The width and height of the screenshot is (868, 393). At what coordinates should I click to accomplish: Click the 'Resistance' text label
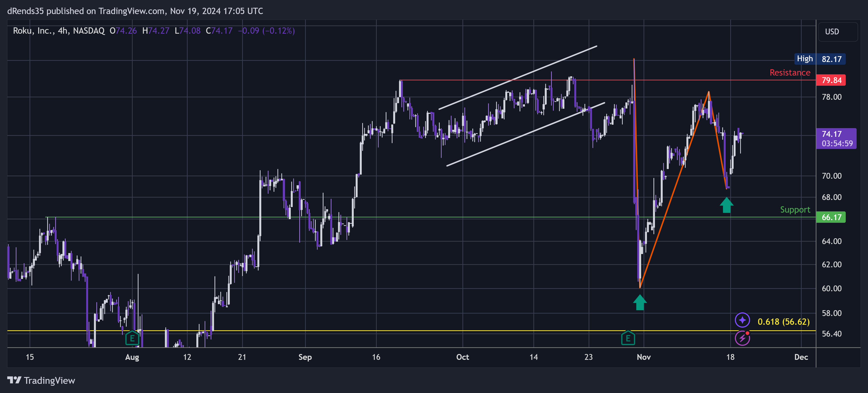point(790,72)
